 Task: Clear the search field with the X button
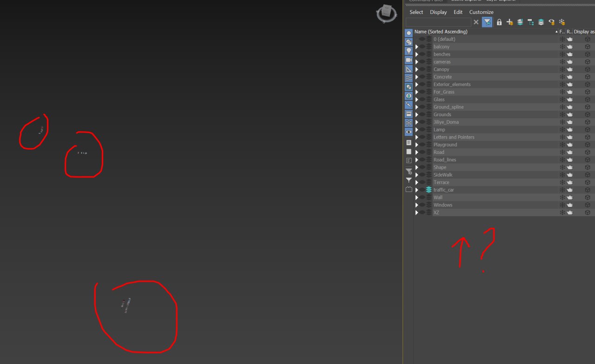[x=476, y=22]
